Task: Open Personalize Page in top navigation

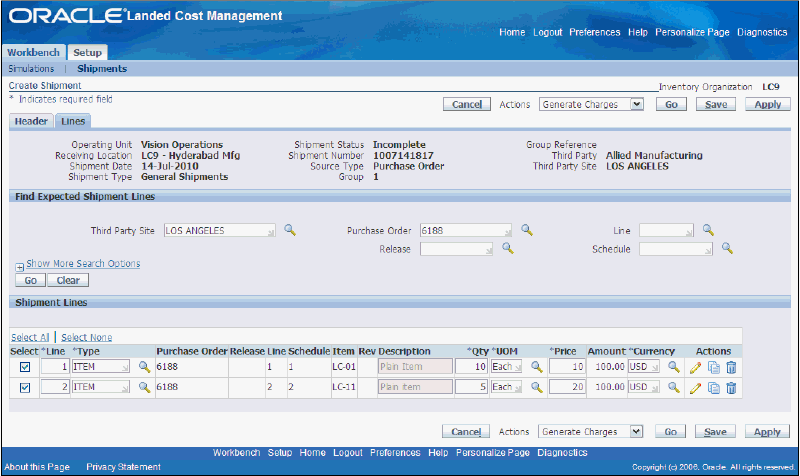Action: click(692, 32)
